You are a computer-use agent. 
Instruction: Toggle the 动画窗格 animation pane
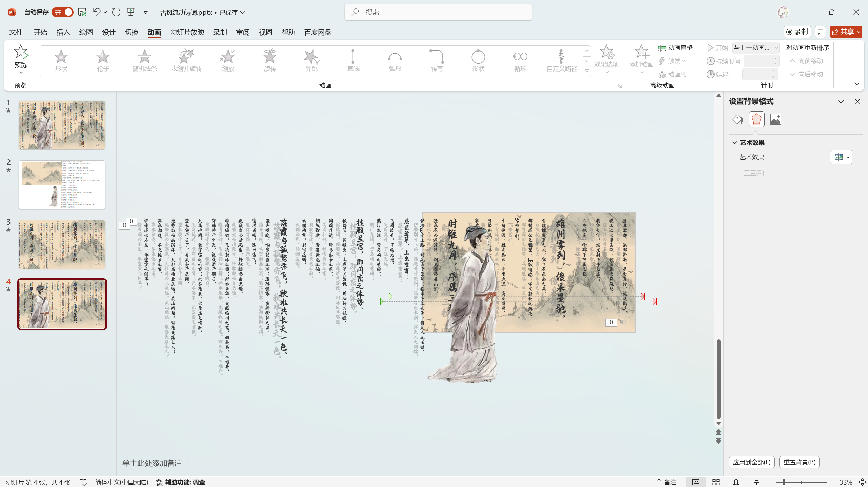point(675,48)
